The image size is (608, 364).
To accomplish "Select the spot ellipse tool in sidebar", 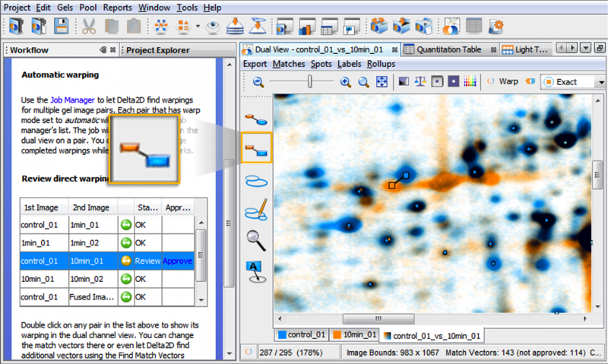I will 256,180.
